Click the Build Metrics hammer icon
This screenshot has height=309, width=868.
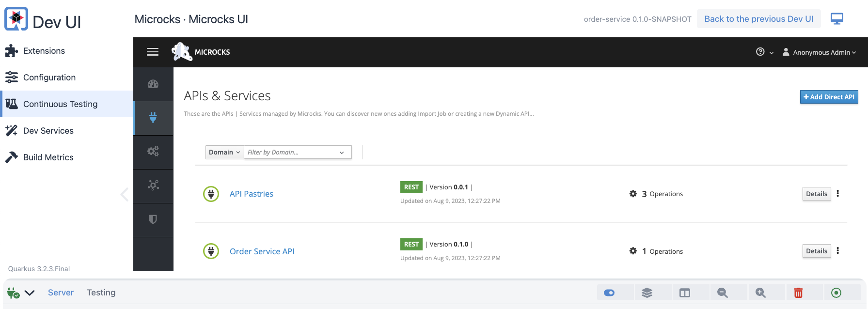[x=12, y=157]
